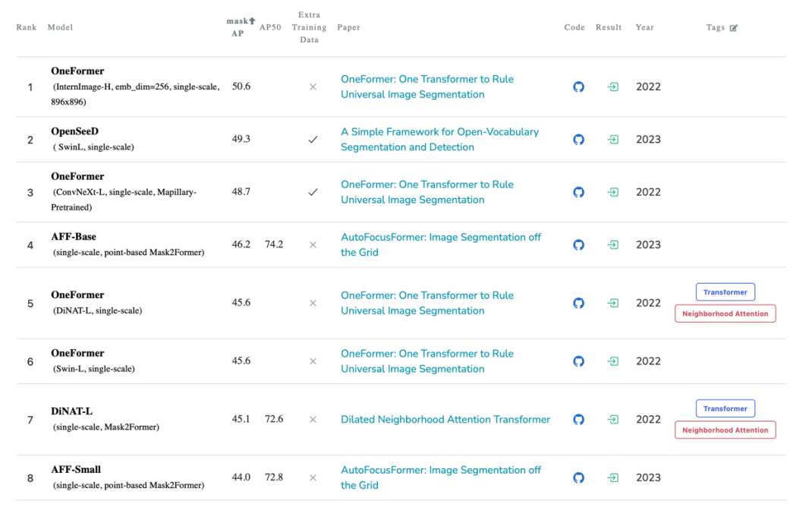Sort by Year column header

point(644,27)
